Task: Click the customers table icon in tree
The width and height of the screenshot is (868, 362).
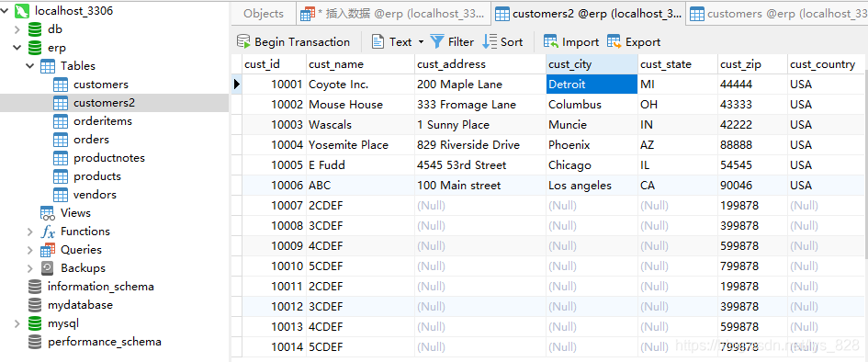Action: click(61, 85)
